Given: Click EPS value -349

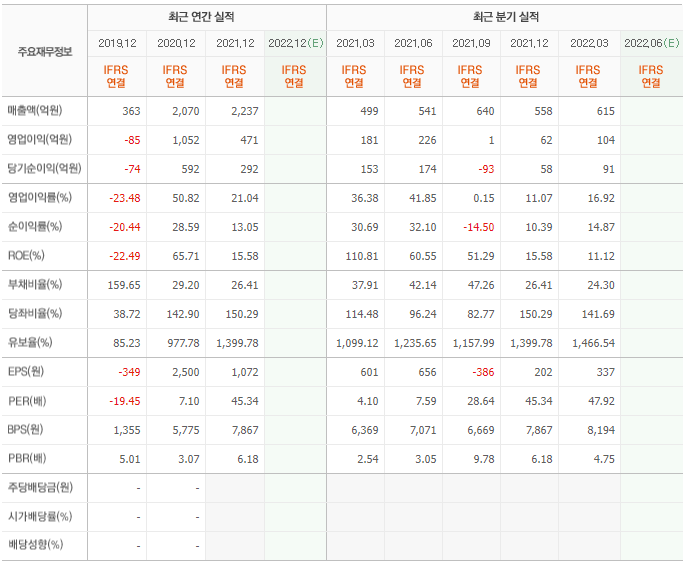Looking at the screenshot, I should pos(129,372).
